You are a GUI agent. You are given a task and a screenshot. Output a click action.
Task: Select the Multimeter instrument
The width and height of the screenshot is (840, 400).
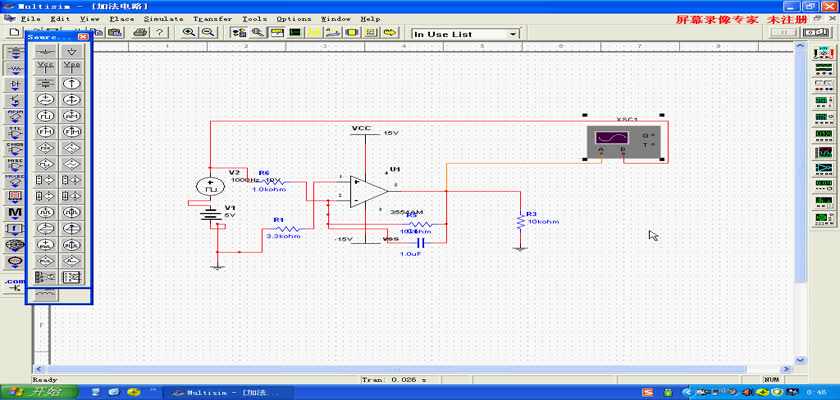click(823, 52)
